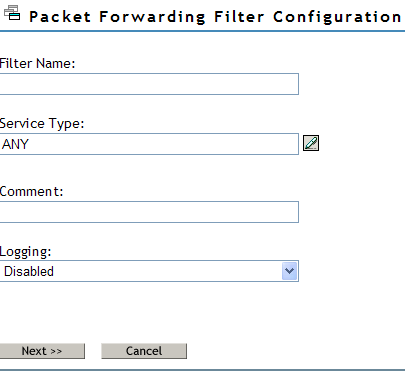This screenshot has width=405, height=373.
Task: Select the Service Type field containing ANY
Action: [149, 144]
